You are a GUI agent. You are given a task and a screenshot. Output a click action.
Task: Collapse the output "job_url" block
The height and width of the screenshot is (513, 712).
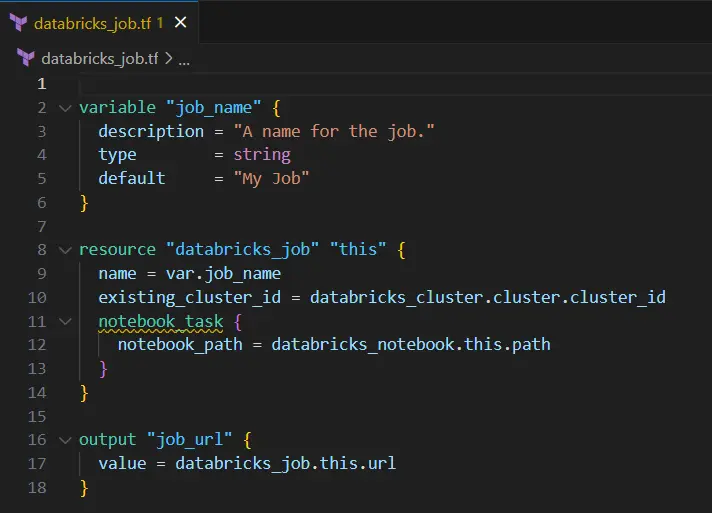coord(65,439)
